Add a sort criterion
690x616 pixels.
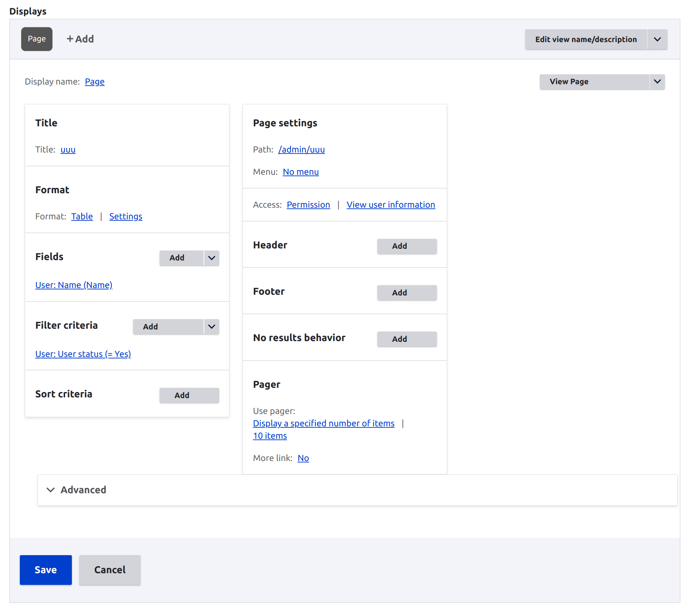(189, 395)
